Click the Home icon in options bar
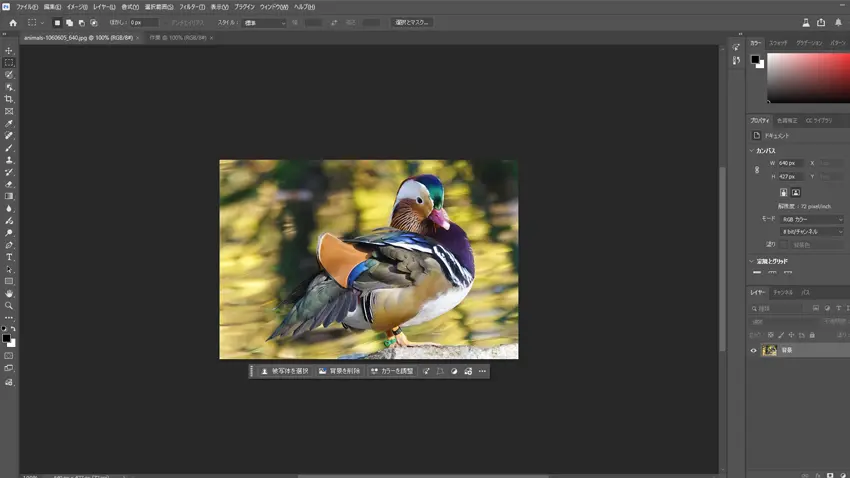Screen dimensions: 850x478 [x=13, y=22]
